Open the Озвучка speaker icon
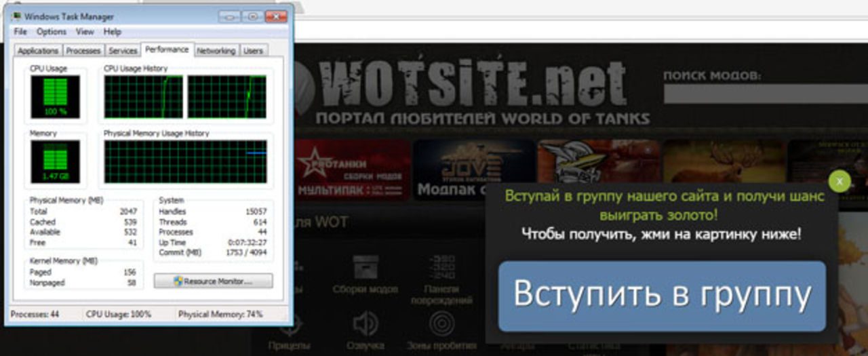Image resolution: width=868 pixels, height=356 pixels. (366, 323)
